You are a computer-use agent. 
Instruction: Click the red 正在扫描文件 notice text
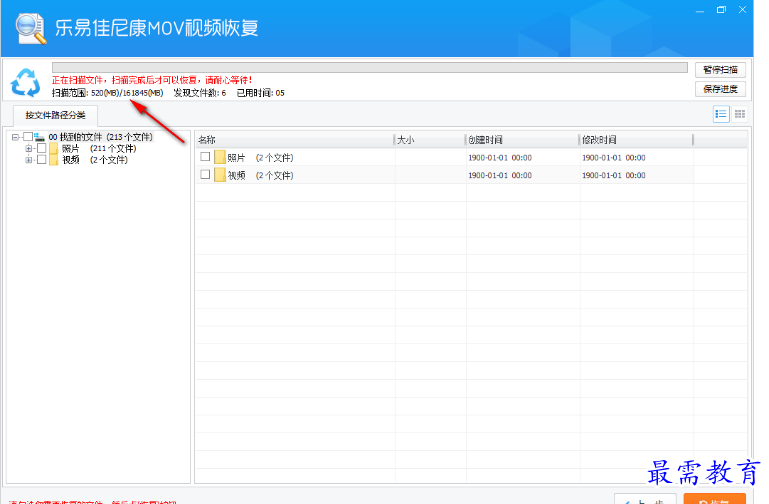(x=152, y=80)
